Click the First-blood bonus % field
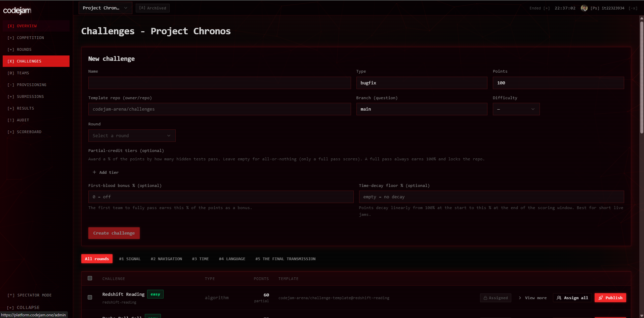The image size is (644, 318). click(x=221, y=197)
